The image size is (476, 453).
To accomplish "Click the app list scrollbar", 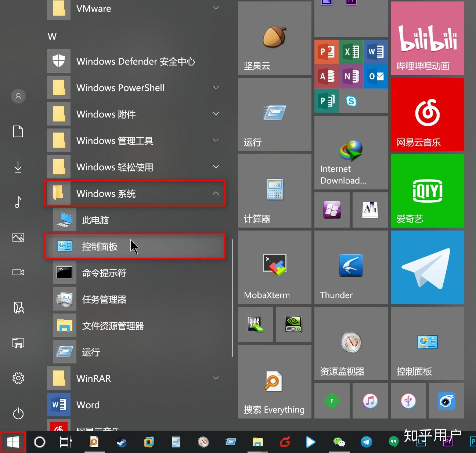I will tap(232, 298).
